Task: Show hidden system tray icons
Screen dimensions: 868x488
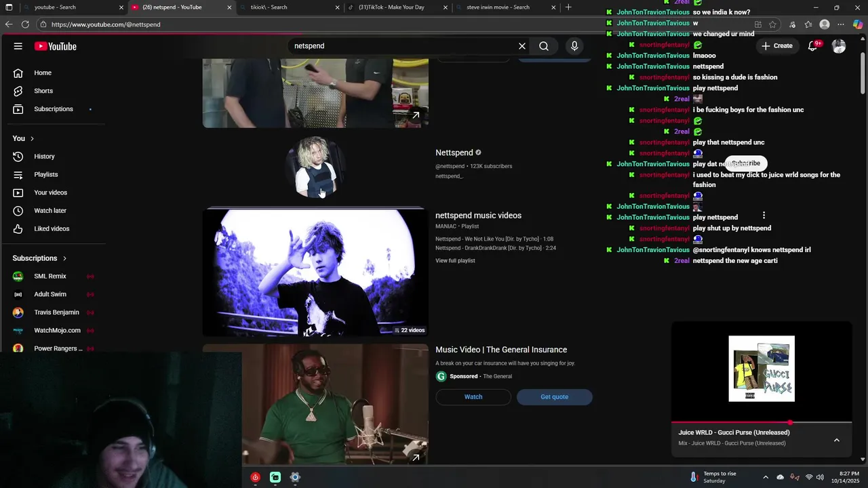Action: pyautogui.click(x=766, y=477)
